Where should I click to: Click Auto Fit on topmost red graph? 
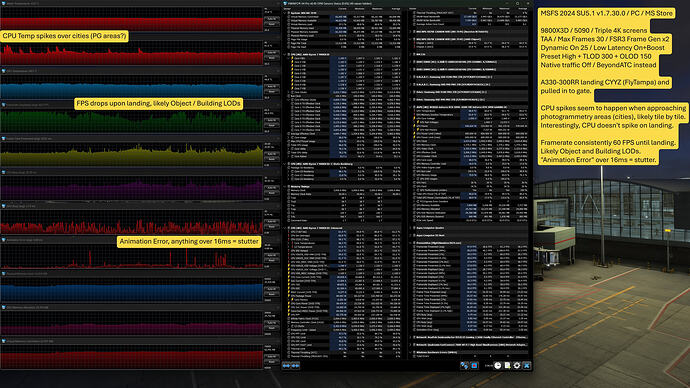click(x=272, y=19)
